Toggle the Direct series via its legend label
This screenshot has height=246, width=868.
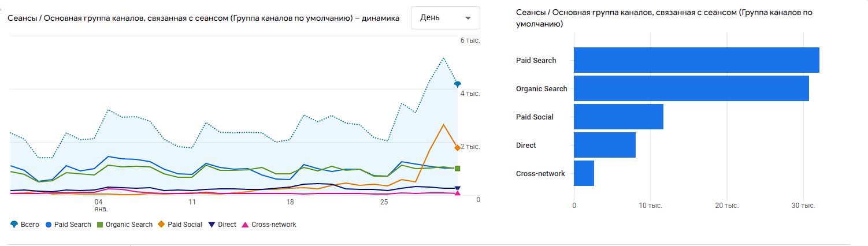pyautogui.click(x=227, y=225)
